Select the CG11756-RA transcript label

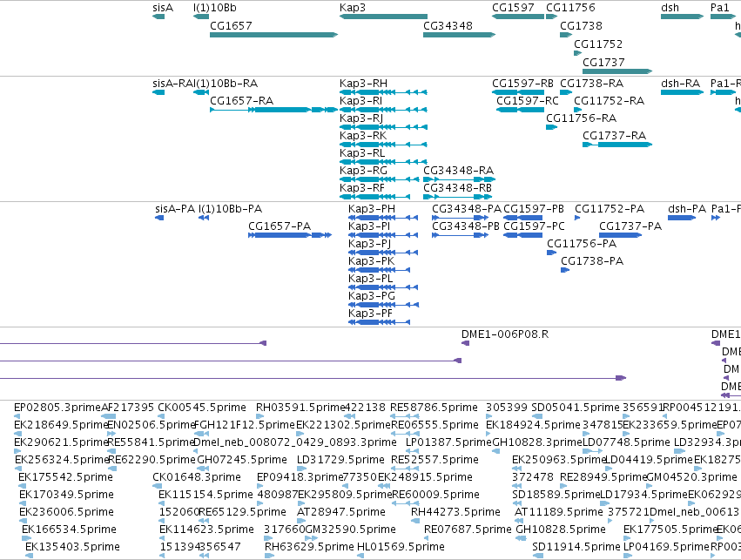(x=582, y=118)
